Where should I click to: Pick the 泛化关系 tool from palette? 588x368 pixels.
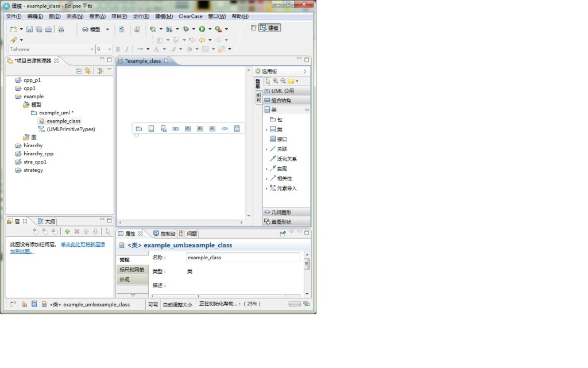click(x=285, y=158)
